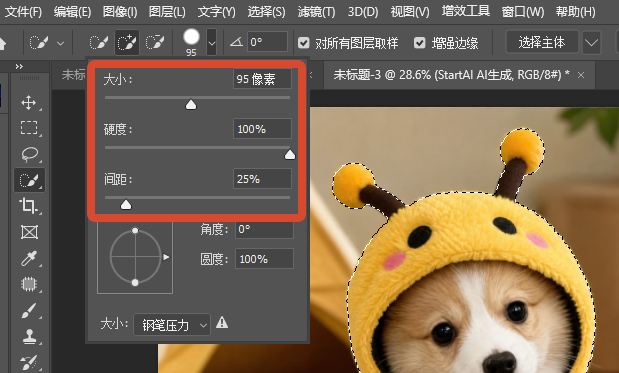The image size is (619, 373).
Task: Open the 文件(F) menu
Action: pyautogui.click(x=23, y=11)
